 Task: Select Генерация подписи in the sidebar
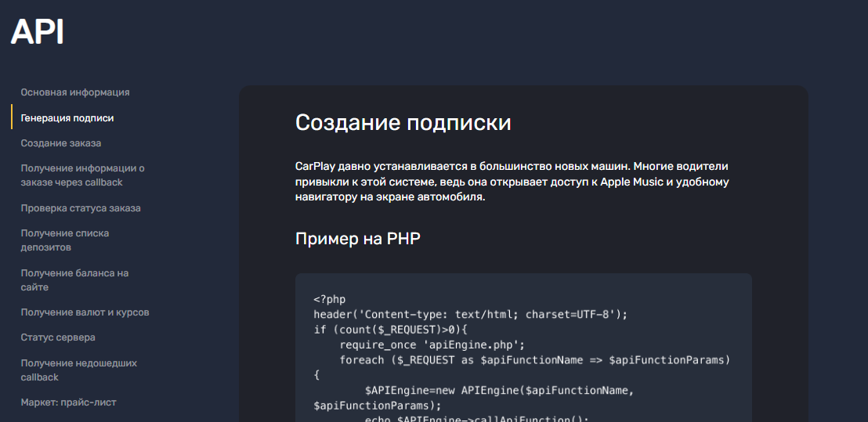coord(67,117)
